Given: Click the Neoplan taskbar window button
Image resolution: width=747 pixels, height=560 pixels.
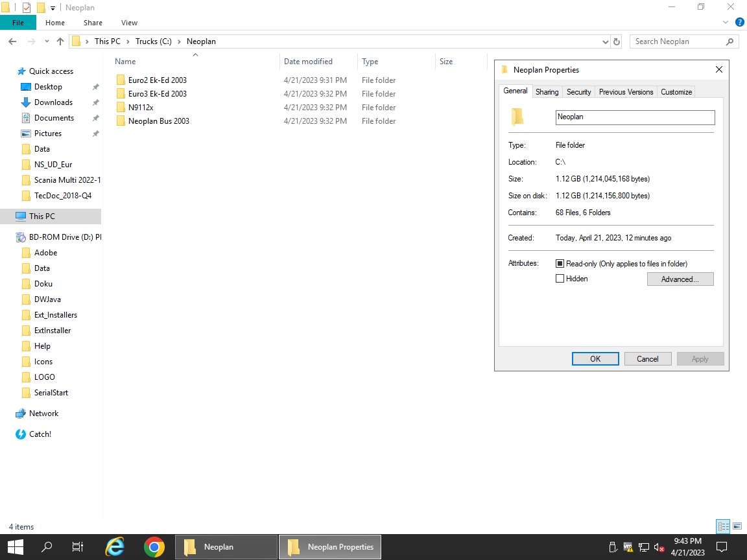Looking at the screenshot, I should [226, 547].
